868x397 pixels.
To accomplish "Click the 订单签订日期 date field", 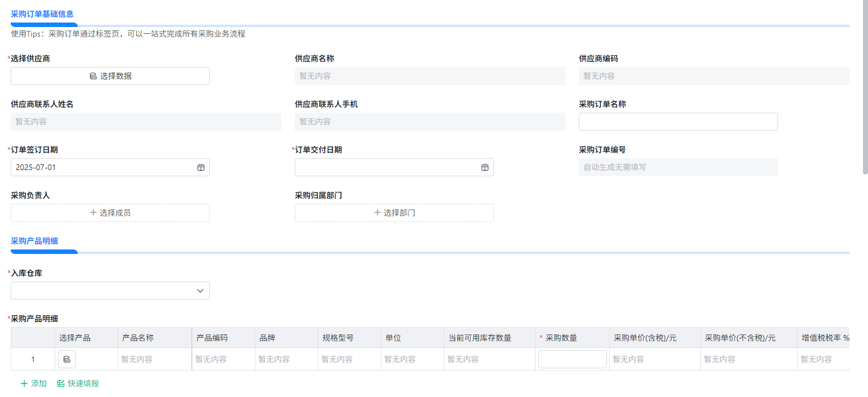I will (110, 167).
